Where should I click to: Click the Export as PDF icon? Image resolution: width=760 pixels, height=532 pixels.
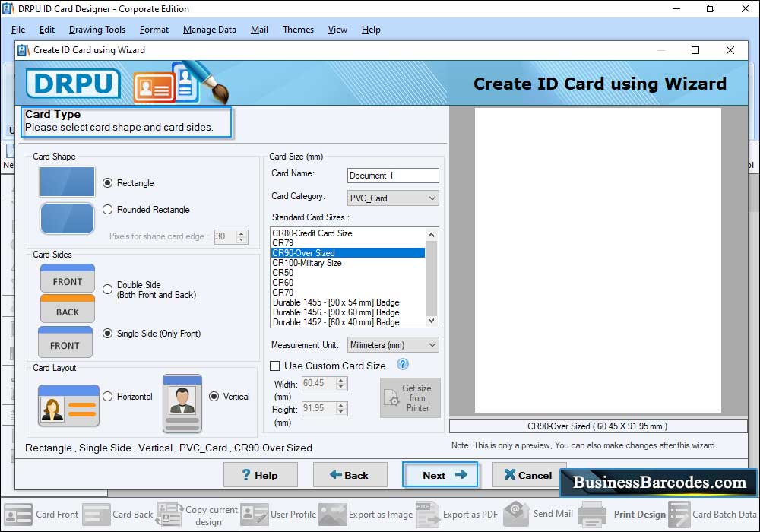click(x=427, y=514)
